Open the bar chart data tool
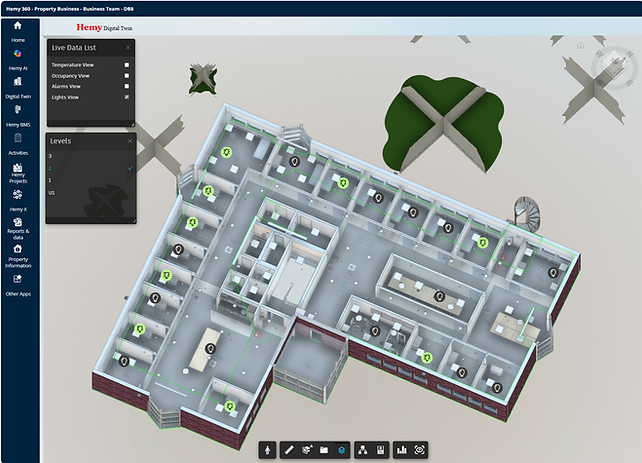This screenshot has height=463, width=642. pyautogui.click(x=402, y=450)
